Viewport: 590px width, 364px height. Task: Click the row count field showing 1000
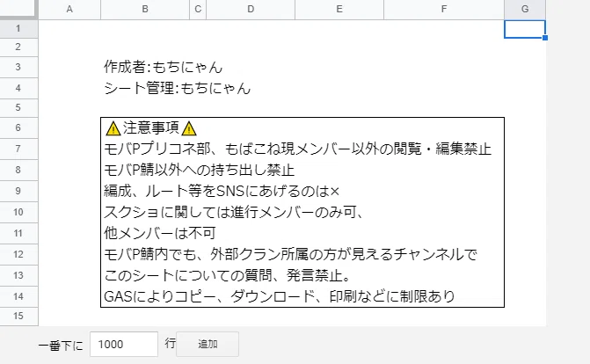[x=124, y=344]
